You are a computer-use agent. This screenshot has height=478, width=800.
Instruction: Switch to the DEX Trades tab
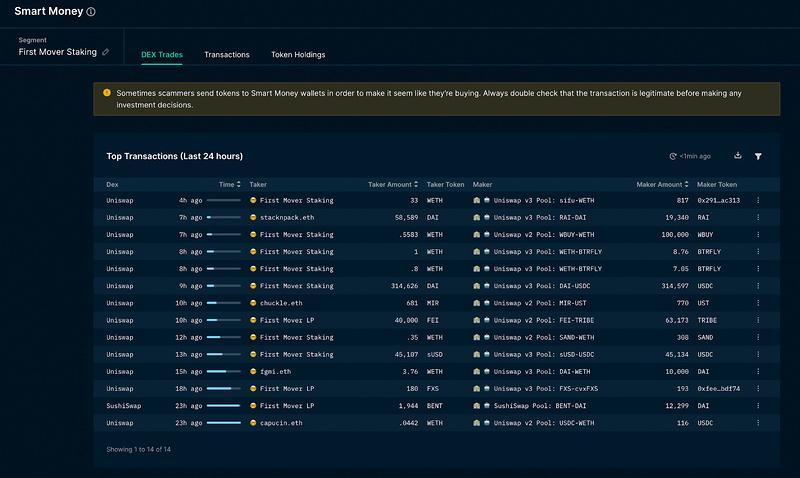[162, 55]
